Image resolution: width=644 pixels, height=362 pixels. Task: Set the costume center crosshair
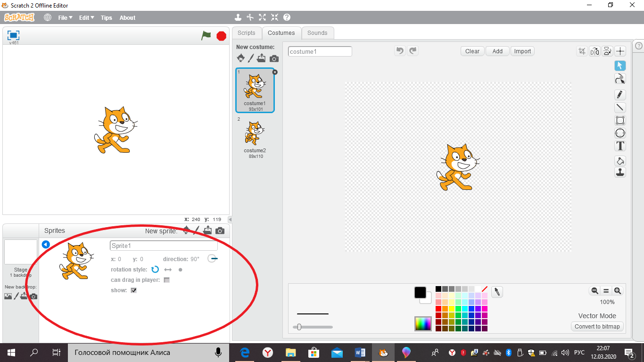tap(620, 51)
